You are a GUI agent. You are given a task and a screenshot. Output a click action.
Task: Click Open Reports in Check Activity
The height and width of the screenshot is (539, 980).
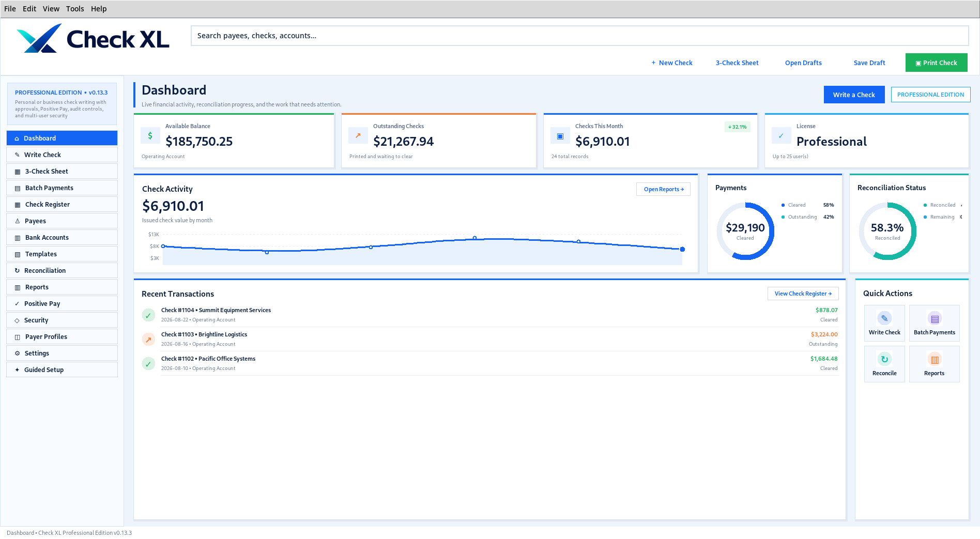(x=663, y=189)
